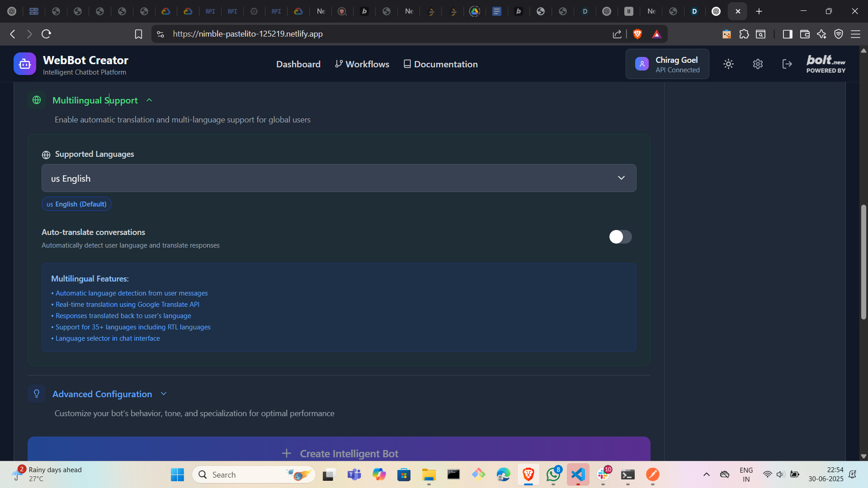Open the Supported Languages dropdown
This screenshot has width=868, height=488.
pyautogui.click(x=339, y=178)
